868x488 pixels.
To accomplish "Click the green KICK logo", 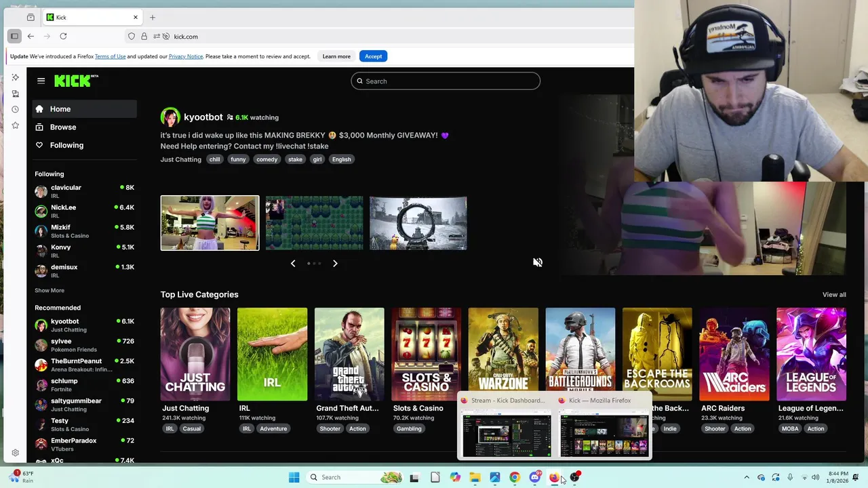I will pyautogui.click(x=76, y=81).
